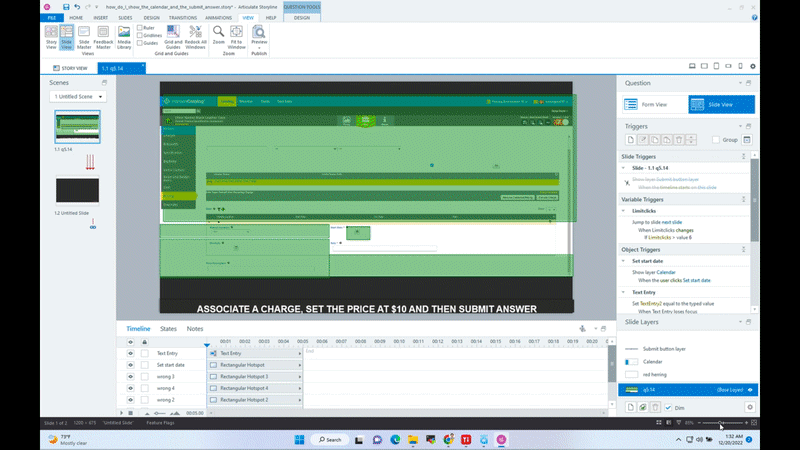Screen dimensions: 800x450
Task: Switch to the States tab
Action: [x=168, y=328]
